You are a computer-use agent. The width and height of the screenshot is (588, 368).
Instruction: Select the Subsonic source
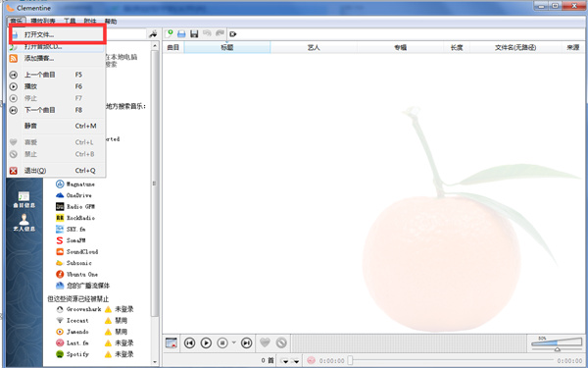tap(73, 263)
